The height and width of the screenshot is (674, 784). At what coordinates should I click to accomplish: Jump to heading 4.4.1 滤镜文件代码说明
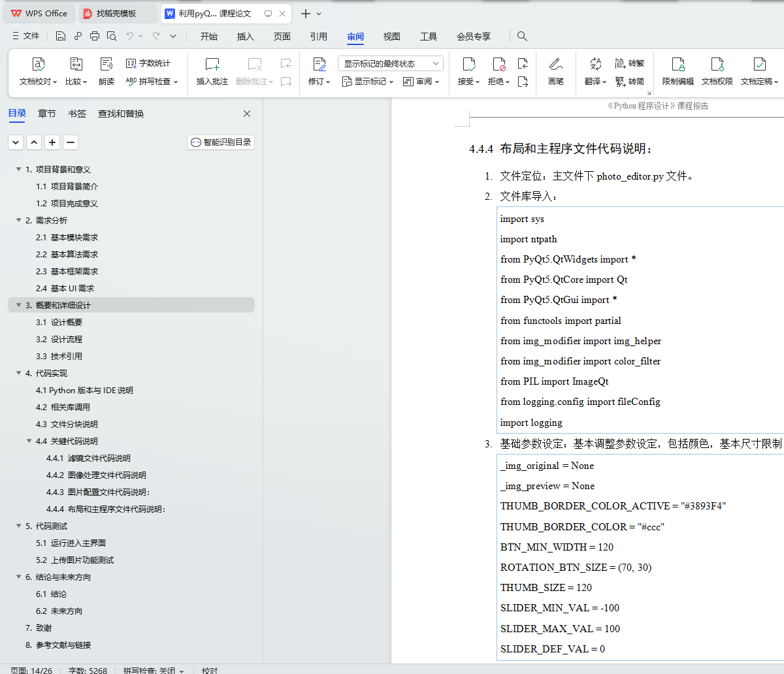88,458
